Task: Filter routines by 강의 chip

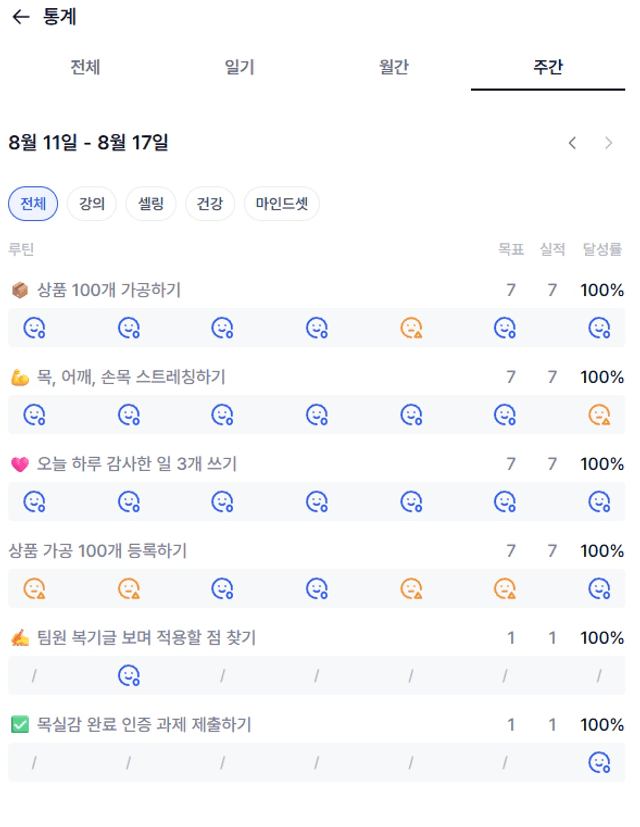Action: [92, 204]
